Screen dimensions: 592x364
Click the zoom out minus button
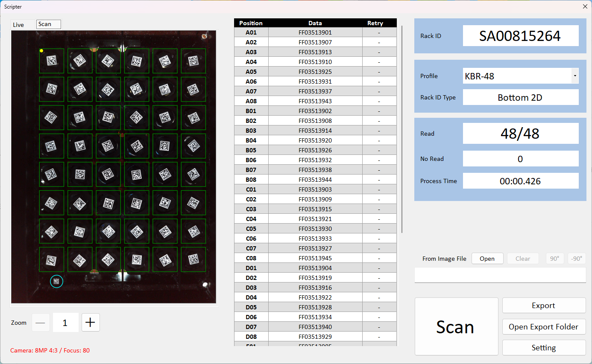[x=41, y=323]
